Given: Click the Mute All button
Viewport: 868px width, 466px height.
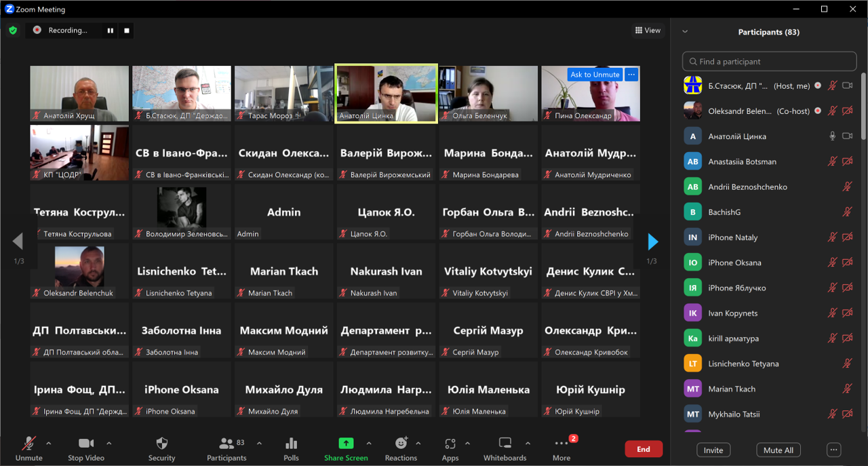Looking at the screenshot, I should 778,450.
